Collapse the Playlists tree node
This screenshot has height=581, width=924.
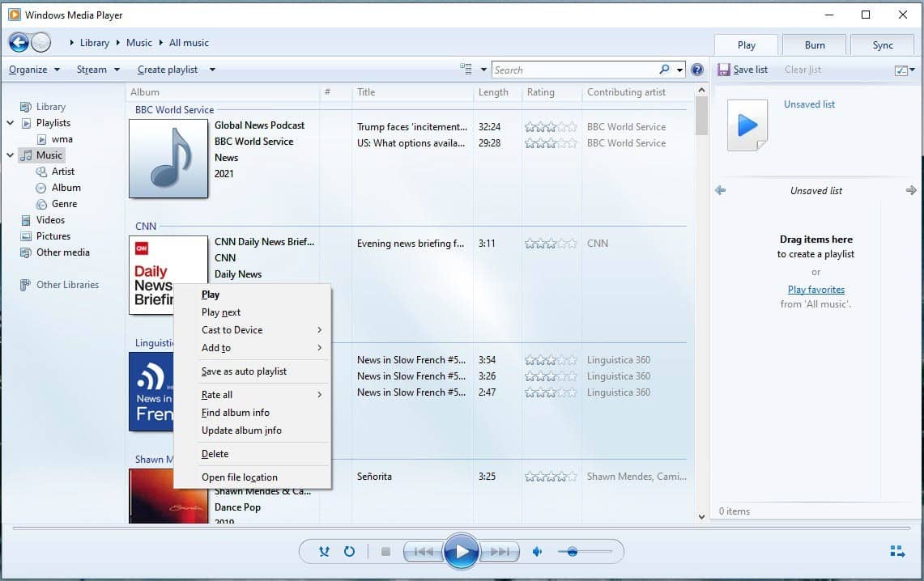point(10,122)
